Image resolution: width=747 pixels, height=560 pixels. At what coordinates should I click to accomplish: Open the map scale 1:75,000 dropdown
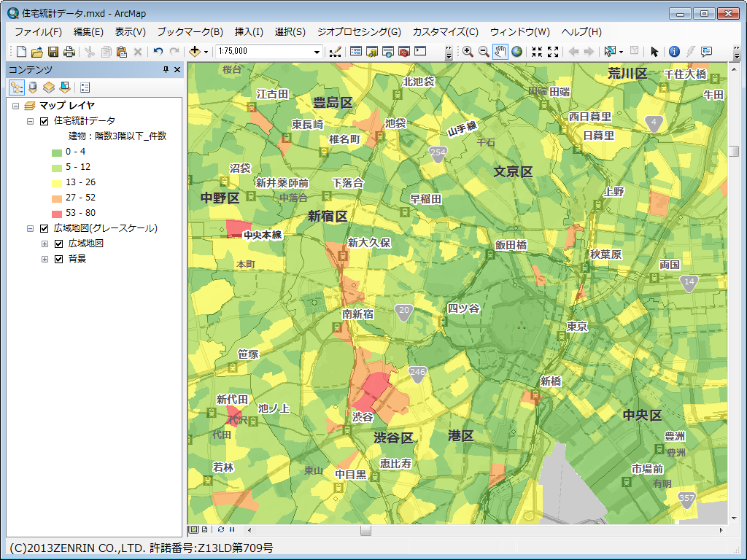pyautogui.click(x=317, y=52)
